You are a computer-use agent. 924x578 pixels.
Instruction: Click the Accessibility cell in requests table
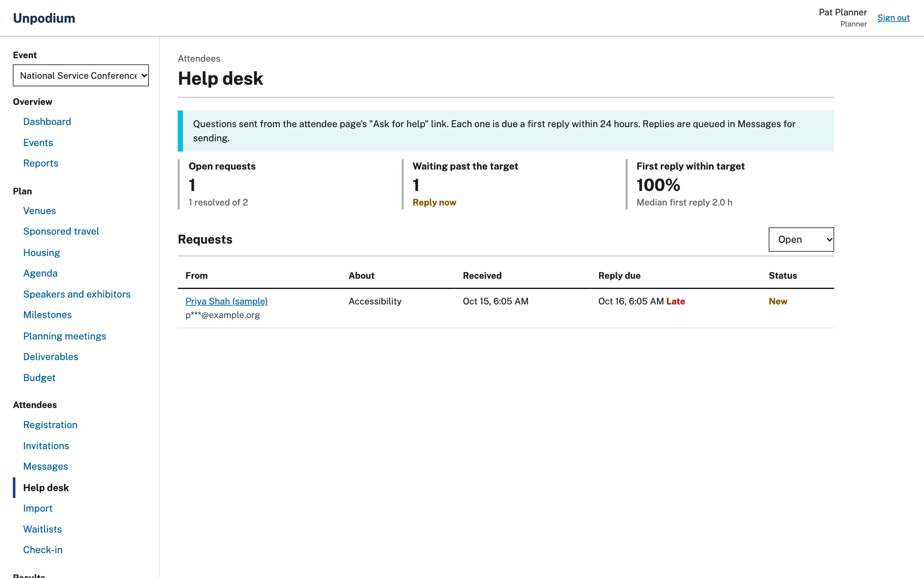(375, 301)
